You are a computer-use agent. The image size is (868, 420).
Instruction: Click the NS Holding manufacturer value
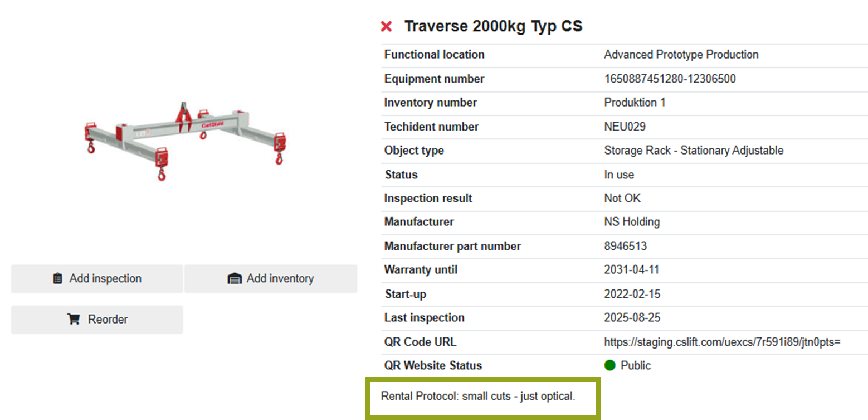632,222
